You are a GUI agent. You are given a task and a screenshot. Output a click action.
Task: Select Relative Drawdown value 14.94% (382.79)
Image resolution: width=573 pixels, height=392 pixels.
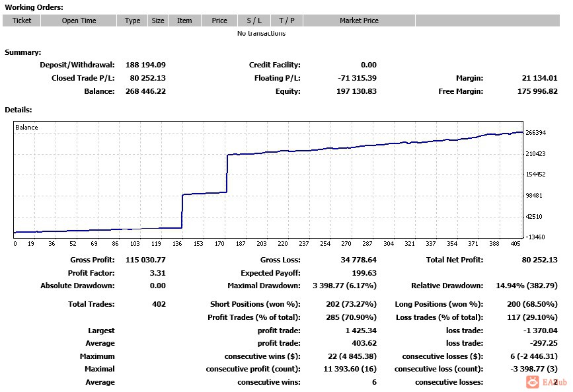click(x=527, y=286)
